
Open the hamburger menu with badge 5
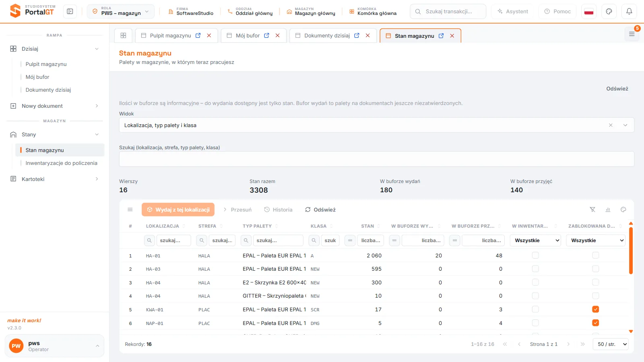(x=632, y=34)
